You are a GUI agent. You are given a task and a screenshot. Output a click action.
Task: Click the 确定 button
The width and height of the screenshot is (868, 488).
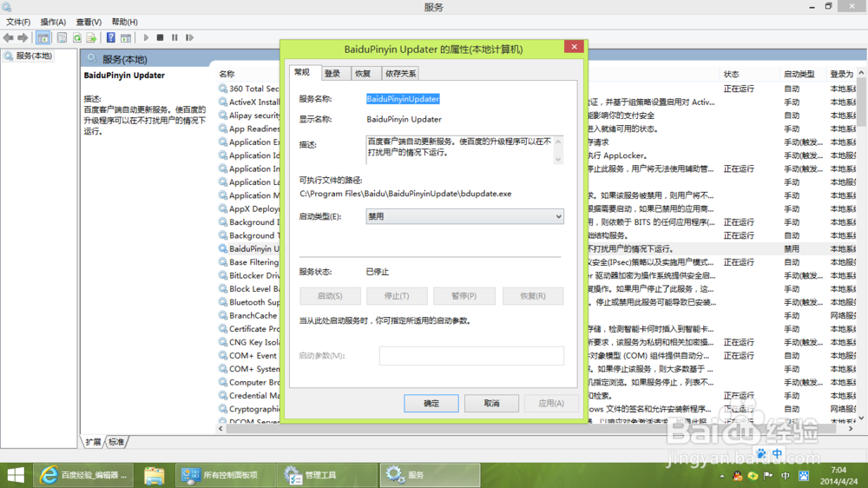431,403
